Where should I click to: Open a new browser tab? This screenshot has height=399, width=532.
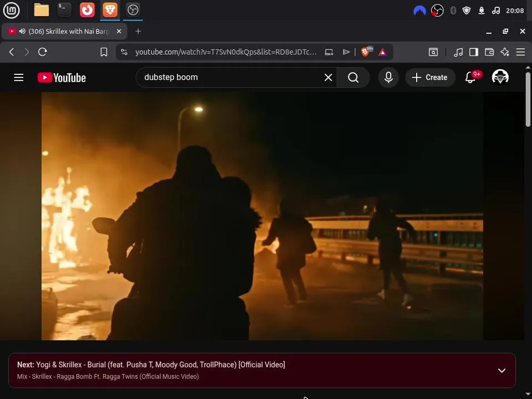coord(138,31)
